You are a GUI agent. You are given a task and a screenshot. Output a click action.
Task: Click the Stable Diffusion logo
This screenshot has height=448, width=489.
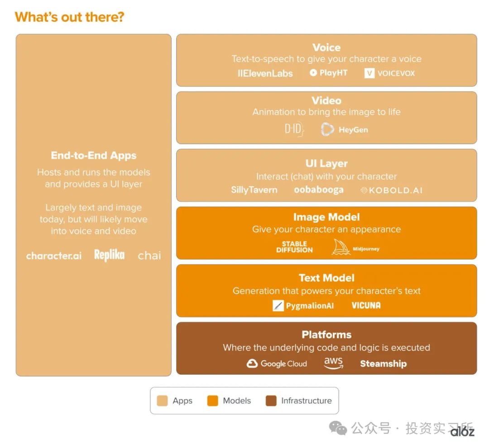pos(294,247)
